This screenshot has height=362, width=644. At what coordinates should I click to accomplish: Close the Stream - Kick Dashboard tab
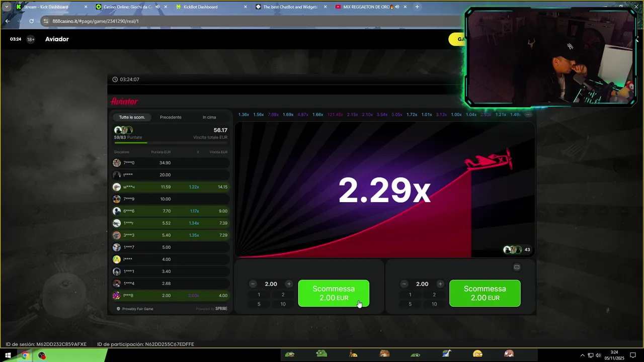[x=86, y=7]
